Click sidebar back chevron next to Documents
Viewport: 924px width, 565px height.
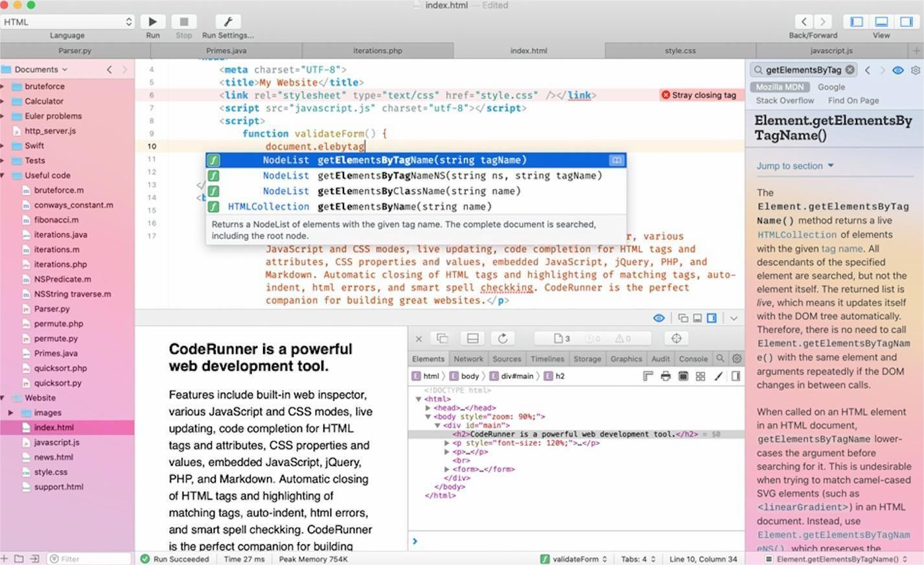109,69
